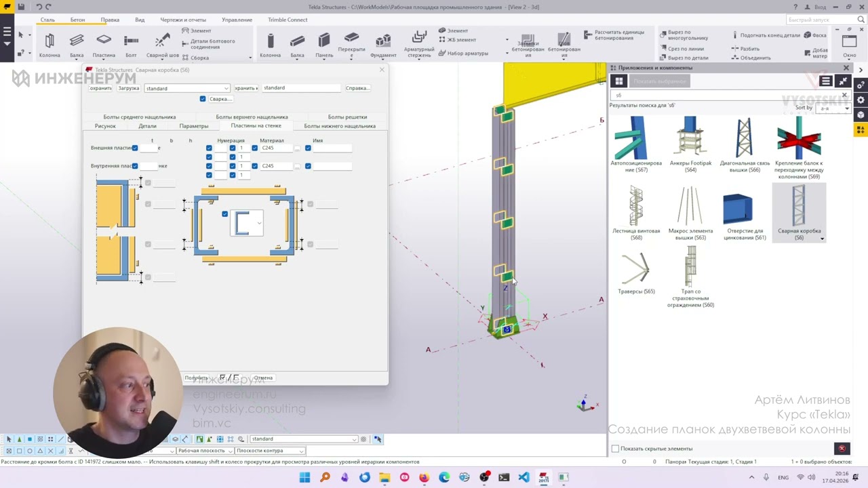Click the Срез по линии tool
The height and width of the screenshot is (488, 868).
coord(681,49)
